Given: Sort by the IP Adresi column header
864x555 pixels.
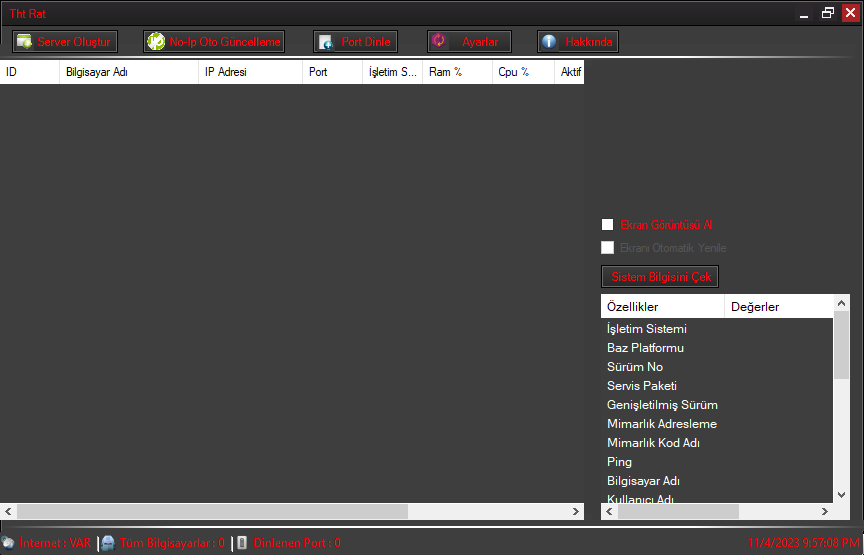Looking at the screenshot, I should pyautogui.click(x=248, y=72).
